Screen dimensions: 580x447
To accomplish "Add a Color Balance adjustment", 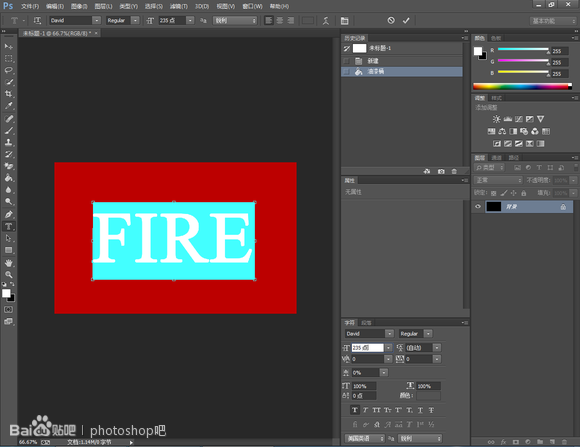I will 502,131.
